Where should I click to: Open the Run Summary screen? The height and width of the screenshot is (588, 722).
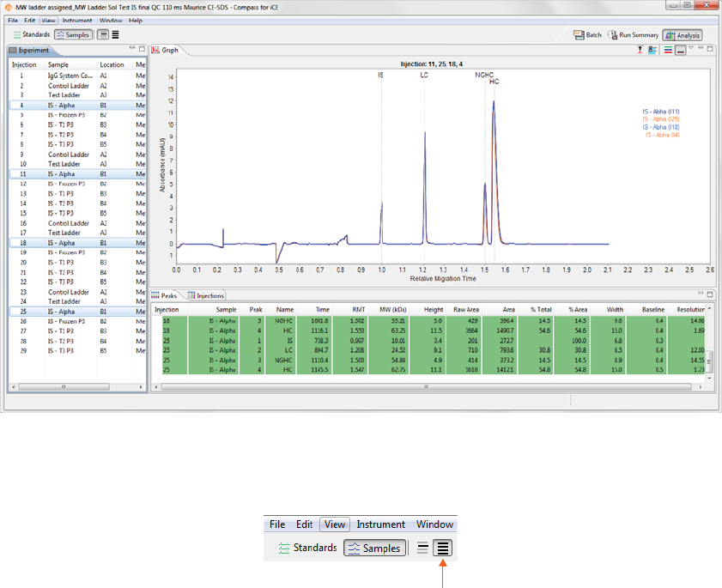point(634,35)
